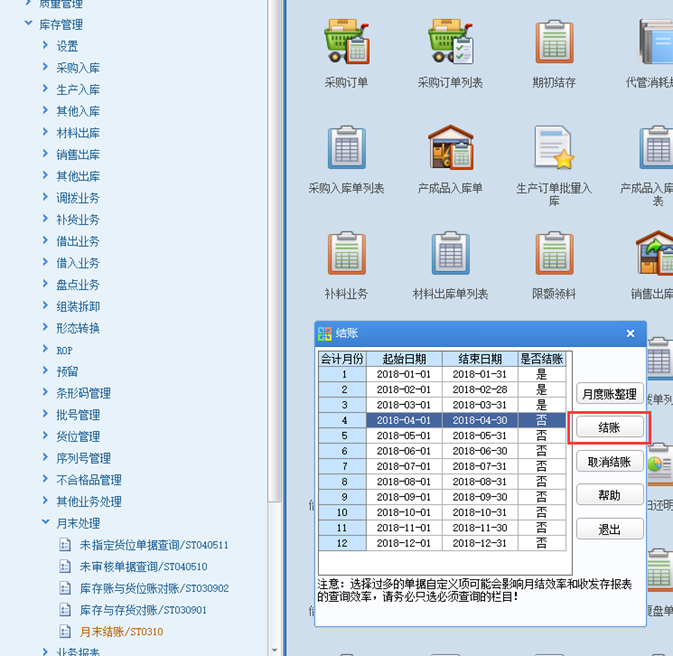Screen dimensions: 673x656
Task: Open the 产成品入库单 warehouse icon
Action: [450, 147]
